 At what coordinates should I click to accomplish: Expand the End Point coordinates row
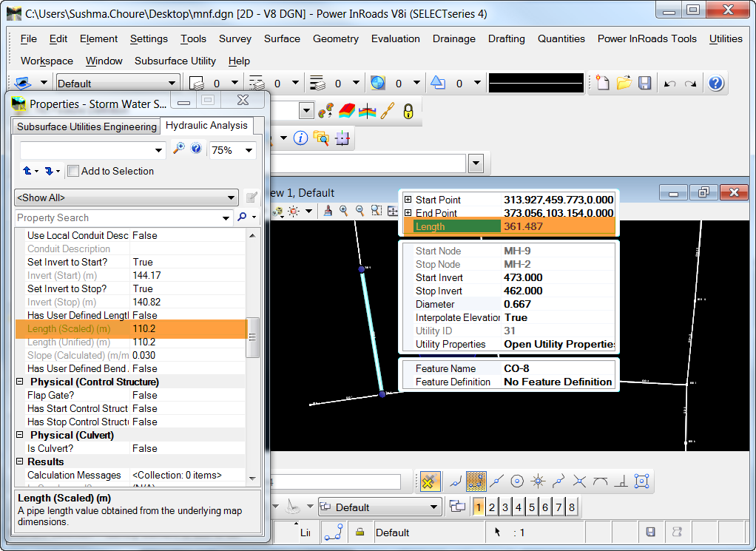click(x=408, y=212)
